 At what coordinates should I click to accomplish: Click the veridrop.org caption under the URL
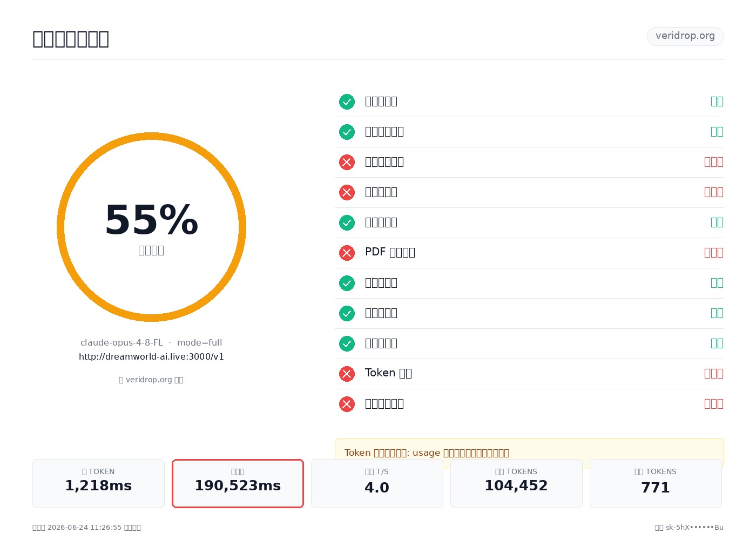coord(151,380)
